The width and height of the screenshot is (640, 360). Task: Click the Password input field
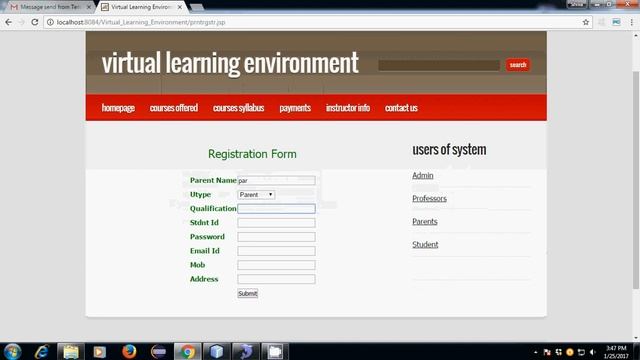tap(276, 237)
